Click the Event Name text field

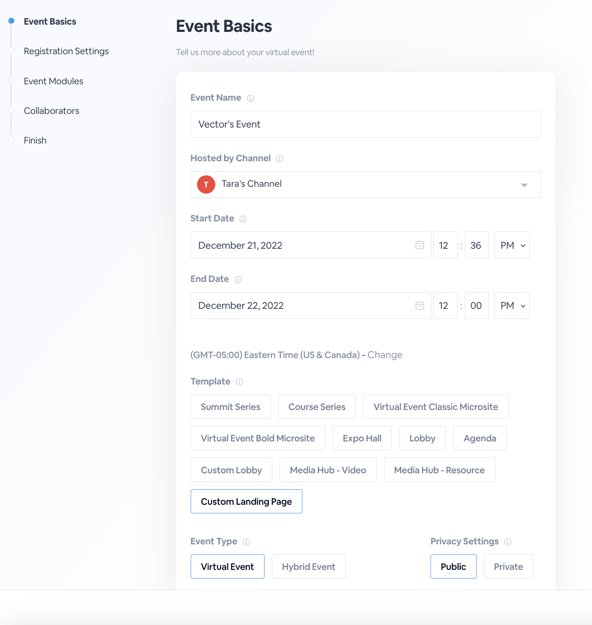point(366,124)
